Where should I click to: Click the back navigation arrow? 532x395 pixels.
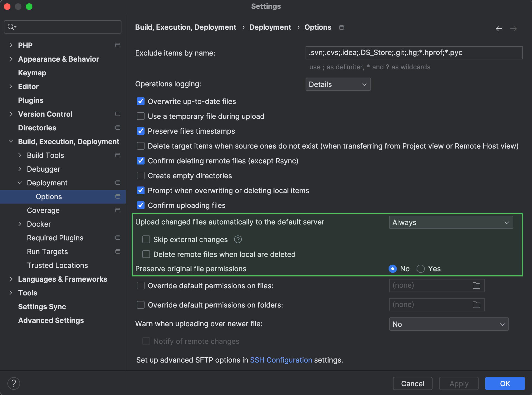pos(499,28)
